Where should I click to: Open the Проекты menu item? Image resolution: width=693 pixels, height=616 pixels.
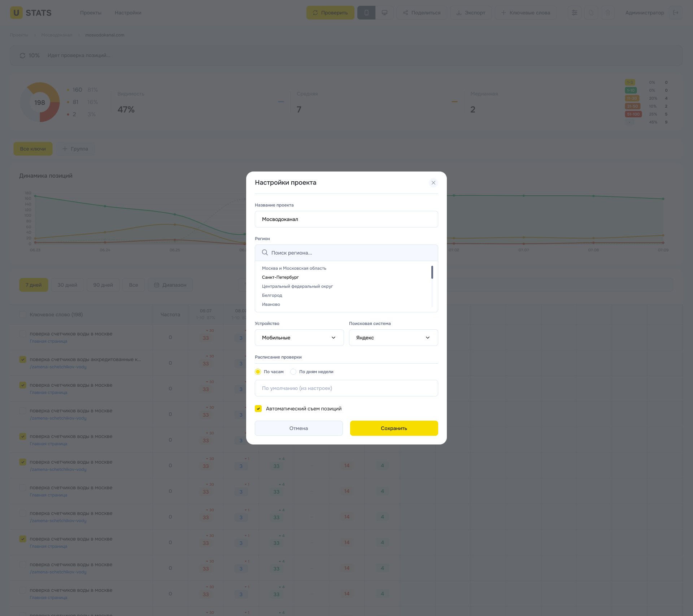[x=91, y=13]
